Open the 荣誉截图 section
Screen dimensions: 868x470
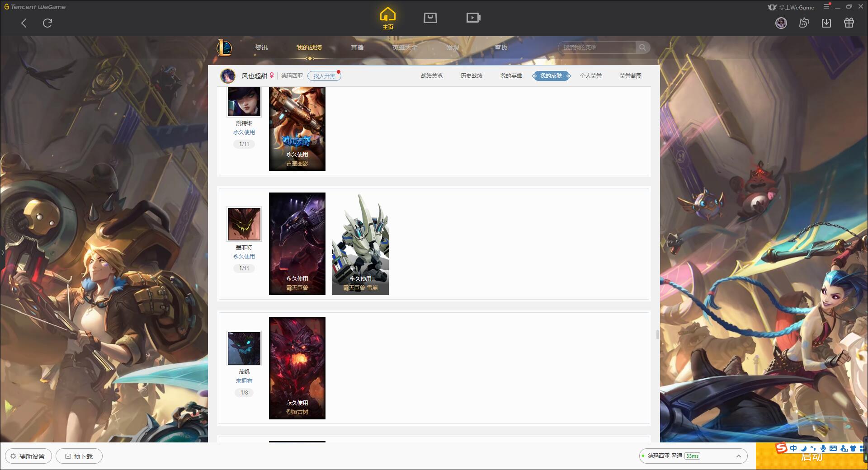[631, 76]
